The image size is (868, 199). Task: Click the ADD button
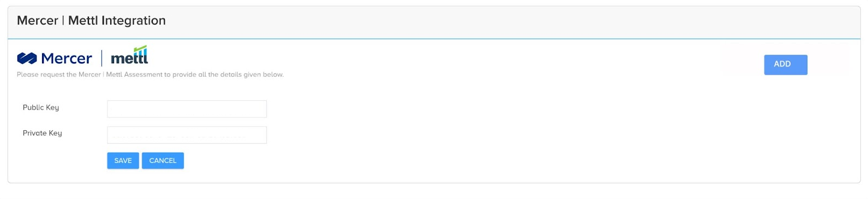point(785,65)
